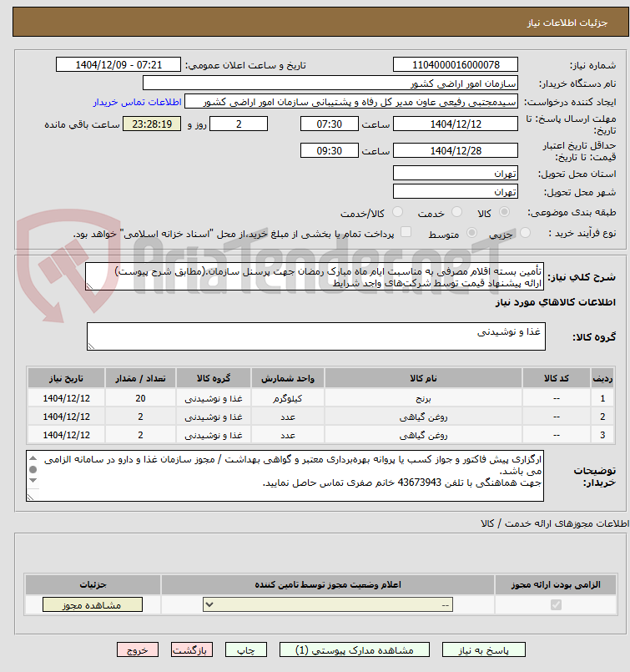630x672 pixels.
Task: Select the جزیی purchase type radio
Action: coord(525,233)
